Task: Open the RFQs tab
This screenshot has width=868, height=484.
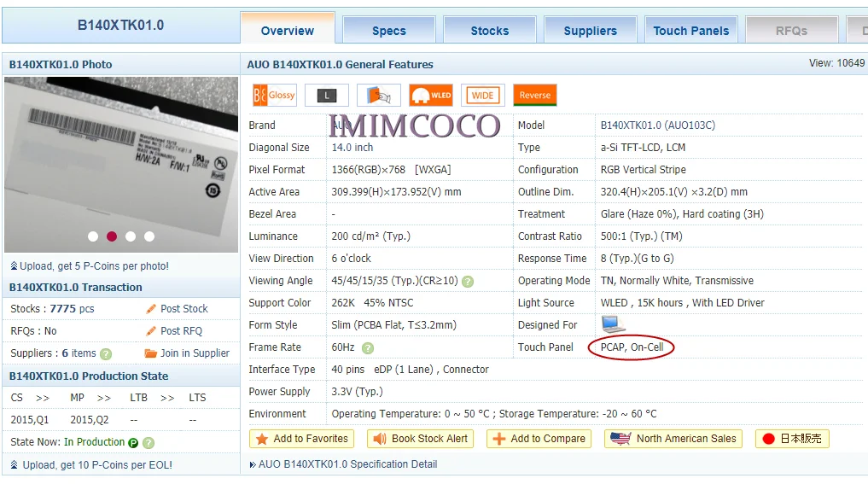Action: point(791,30)
